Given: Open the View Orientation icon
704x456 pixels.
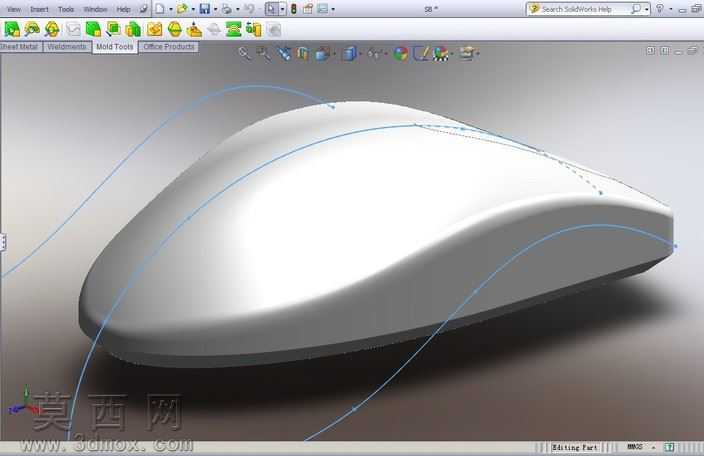Looking at the screenshot, I should click(322, 54).
